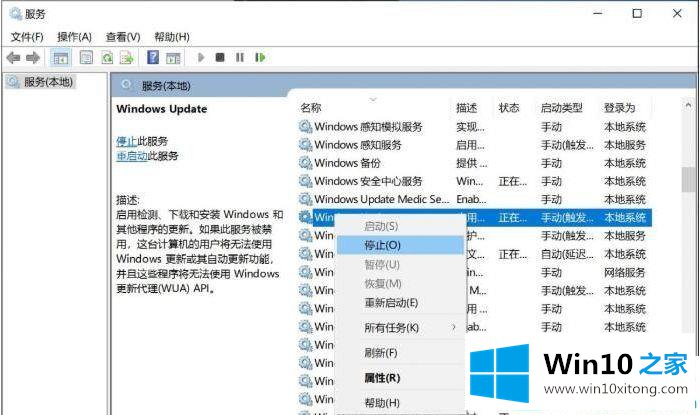Sort by the 描述 column header
700x415 pixels.
coord(467,108)
